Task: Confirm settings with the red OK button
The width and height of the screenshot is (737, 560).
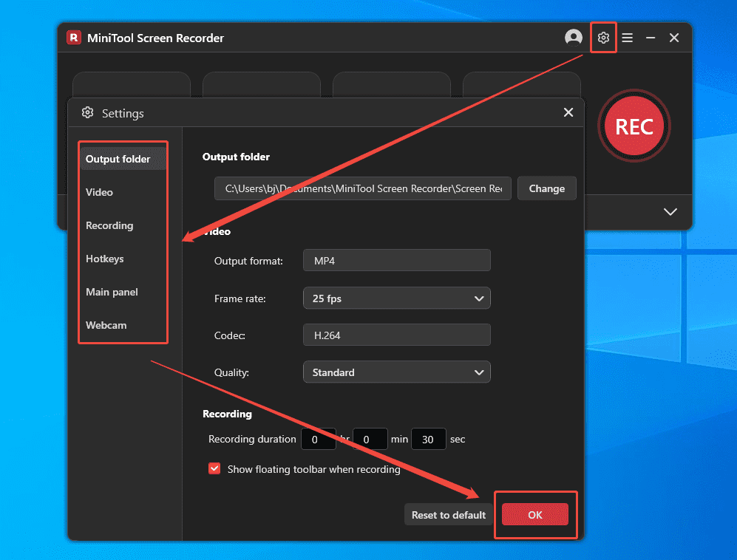Action: [535, 514]
